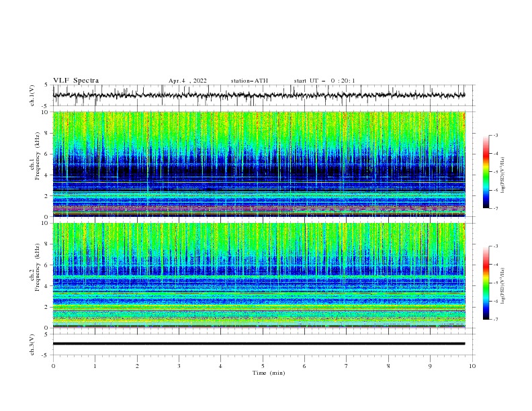Click inside the ch.2 spectrogram panel
This screenshot has width=532, height=411.
(259, 275)
